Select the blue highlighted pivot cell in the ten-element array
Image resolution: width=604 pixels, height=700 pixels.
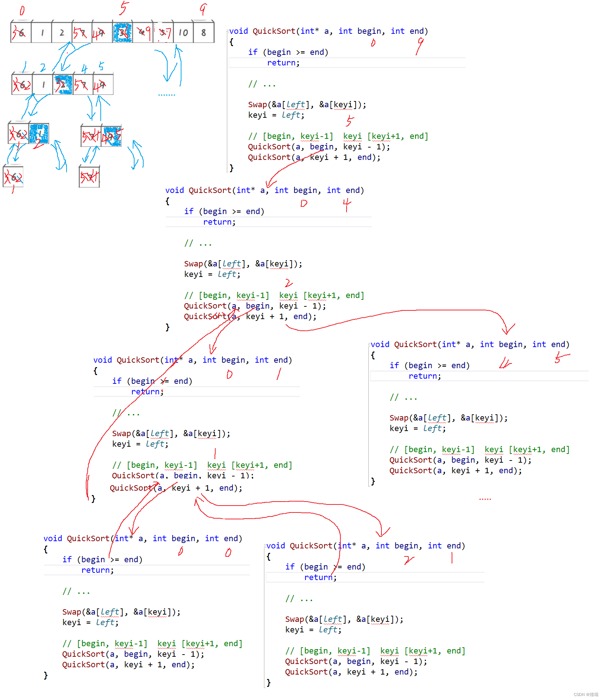click(123, 32)
